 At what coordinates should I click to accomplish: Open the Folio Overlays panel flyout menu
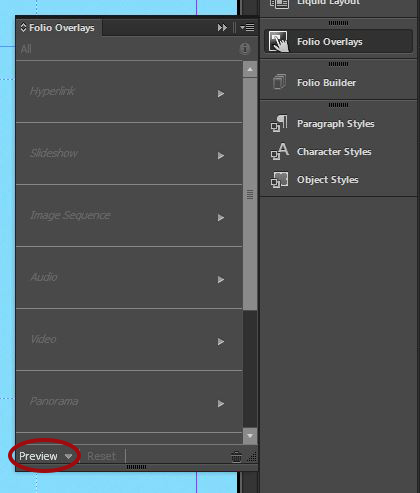tap(247, 27)
